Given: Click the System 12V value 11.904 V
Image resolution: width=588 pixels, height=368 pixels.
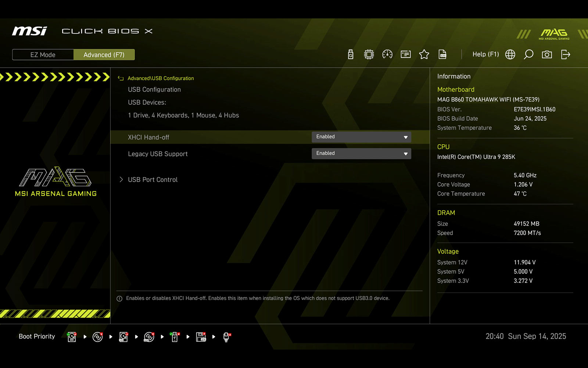Looking at the screenshot, I should [525, 262].
